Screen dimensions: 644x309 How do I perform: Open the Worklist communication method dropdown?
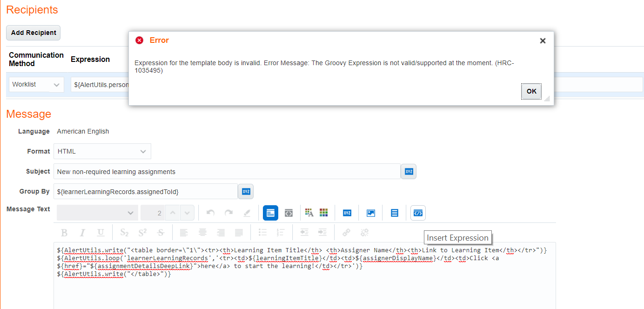tap(36, 84)
